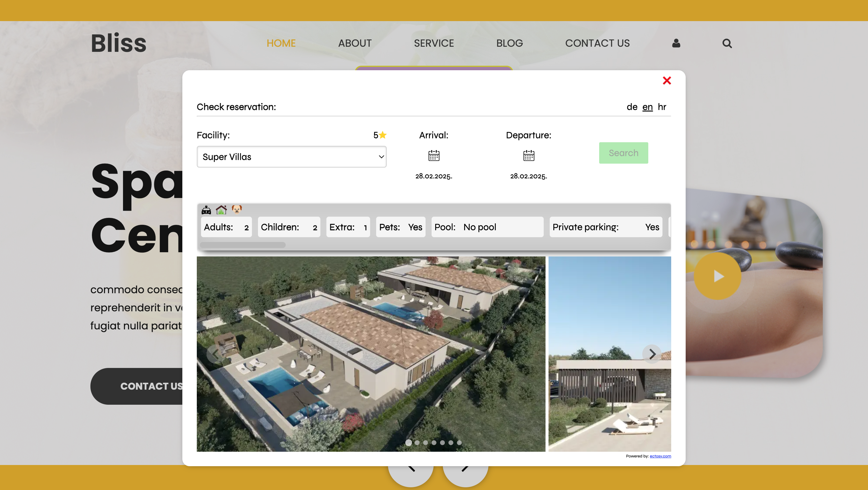Open the SERVICE menu item
868x490 pixels.
(x=434, y=43)
